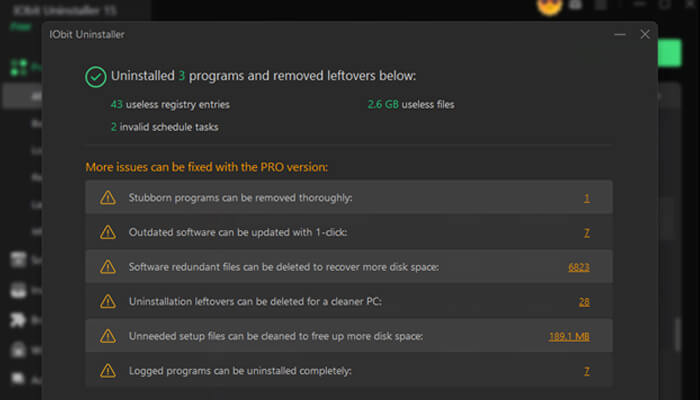This screenshot has width=700, height=400.
Task: Click "More issues can be fixed with the PRO version" heading
Action: click(x=207, y=167)
